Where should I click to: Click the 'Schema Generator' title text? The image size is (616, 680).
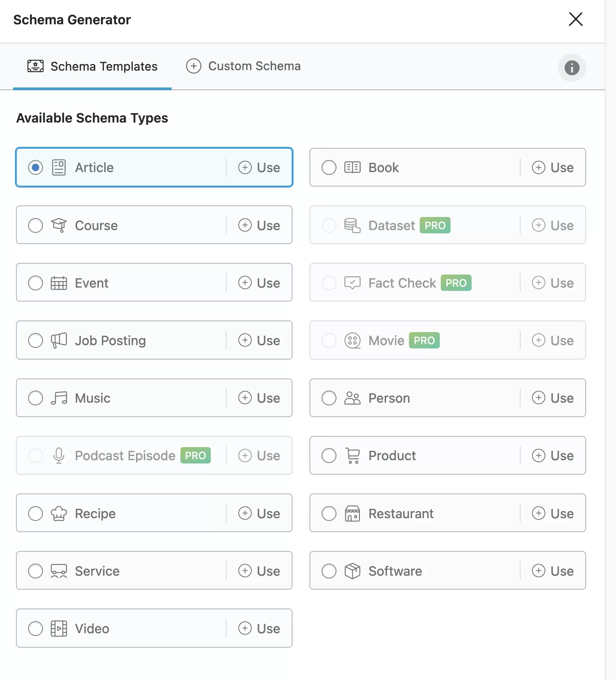72,20
